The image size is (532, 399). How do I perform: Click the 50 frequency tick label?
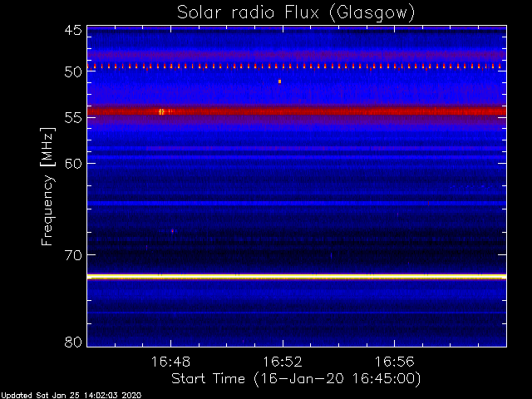click(73, 72)
